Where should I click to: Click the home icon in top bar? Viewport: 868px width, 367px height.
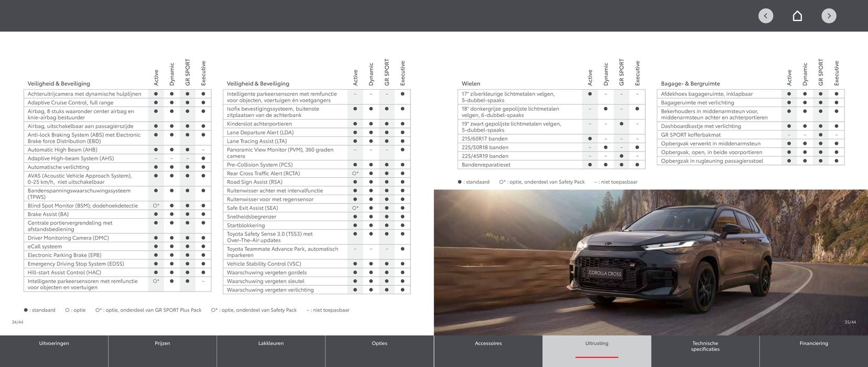(797, 16)
